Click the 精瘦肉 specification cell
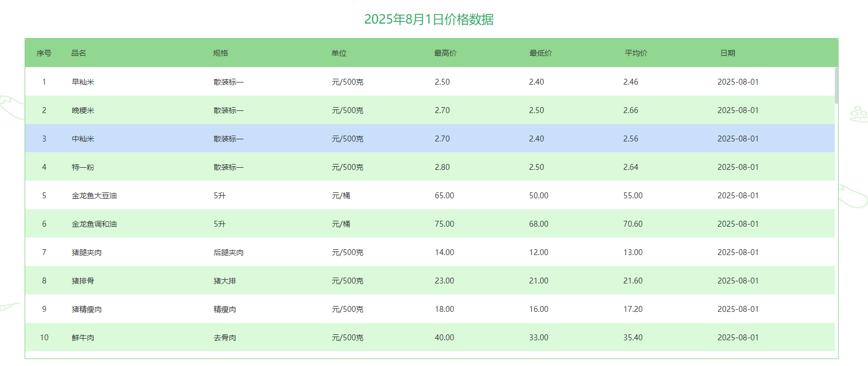 (x=225, y=309)
